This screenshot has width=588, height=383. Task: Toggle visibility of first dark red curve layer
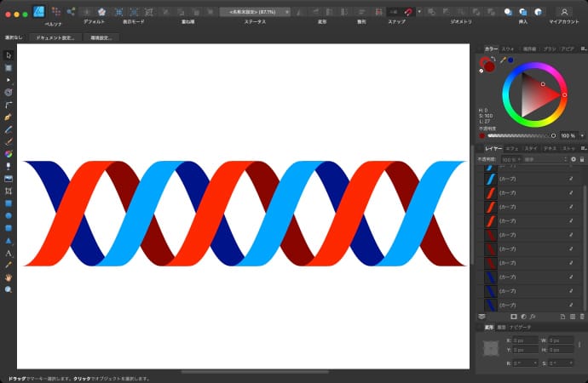571,235
